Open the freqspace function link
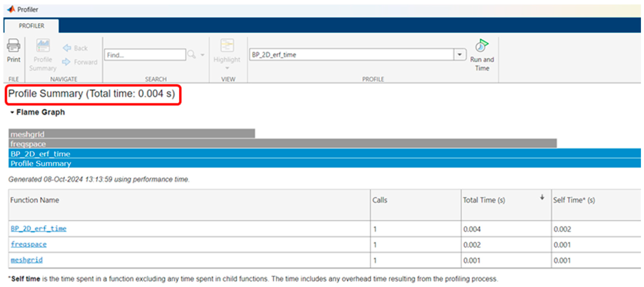The width and height of the screenshot is (644, 287). click(x=28, y=244)
